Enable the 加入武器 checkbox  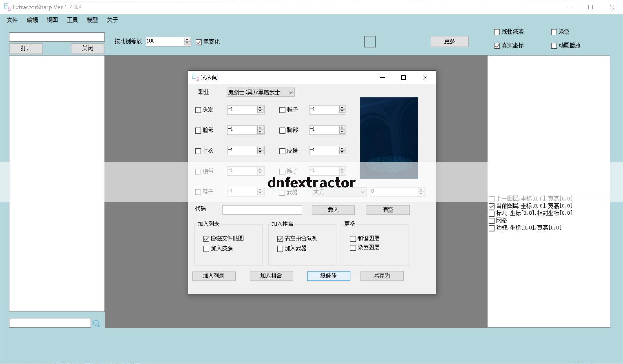tap(280, 249)
